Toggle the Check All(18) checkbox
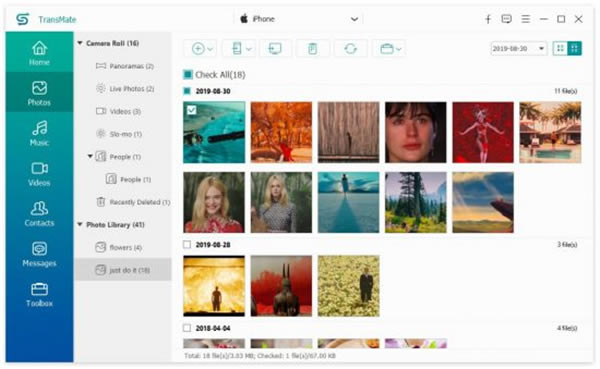Screen dimensions: 600x369 coord(188,75)
